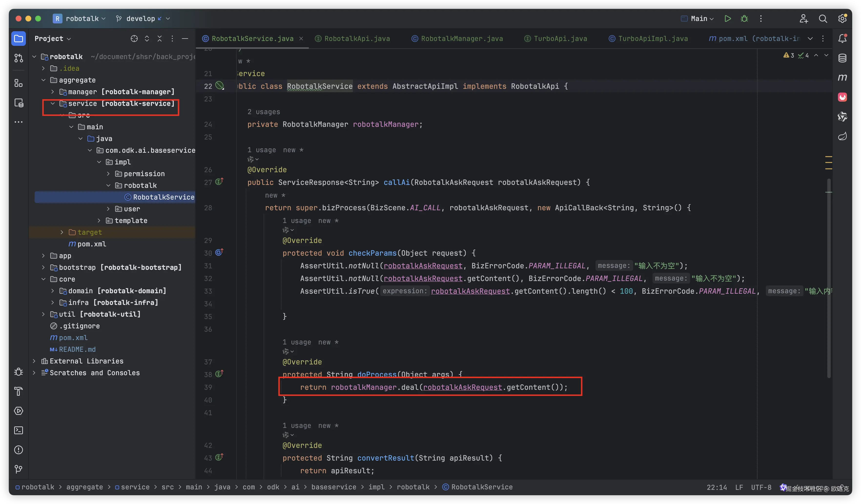Click the robotalkAskRequest link in return statement
The height and width of the screenshot is (504, 861).
[x=462, y=387]
